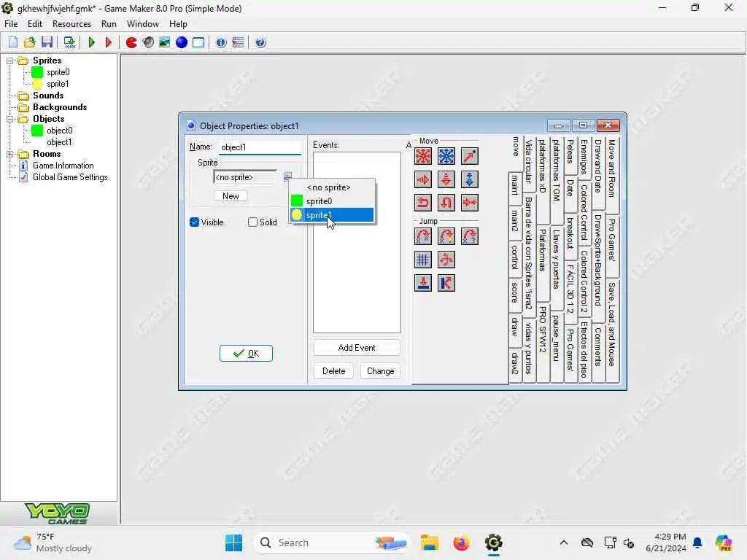Screen dimensions: 747x560
Task: Show hidden system tray icons chevron
Action: coord(564,542)
